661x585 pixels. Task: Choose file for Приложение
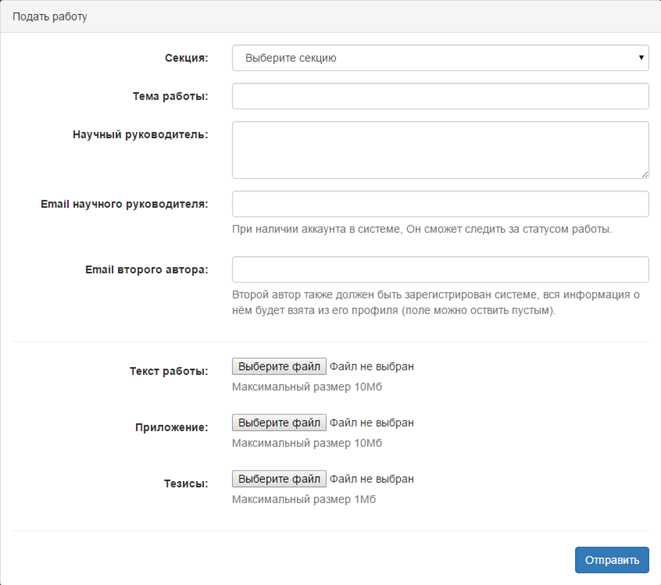[279, 422]
